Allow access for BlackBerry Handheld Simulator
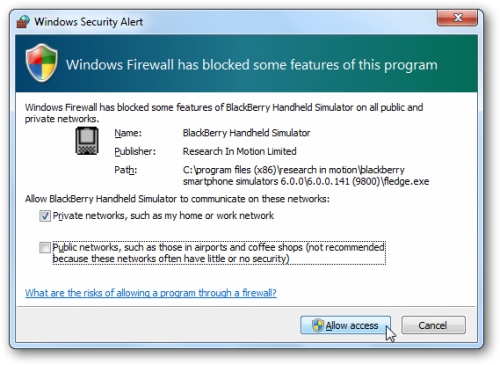500x365 pixels. 345,325
